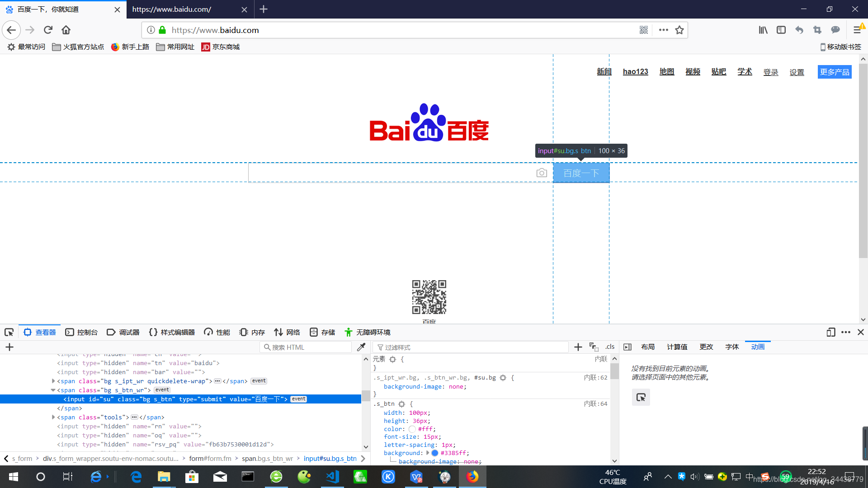Viewport: 868px width, 488px height.
Task: Toggle responsive design mode icon
Action: click(x=830, y=333)
